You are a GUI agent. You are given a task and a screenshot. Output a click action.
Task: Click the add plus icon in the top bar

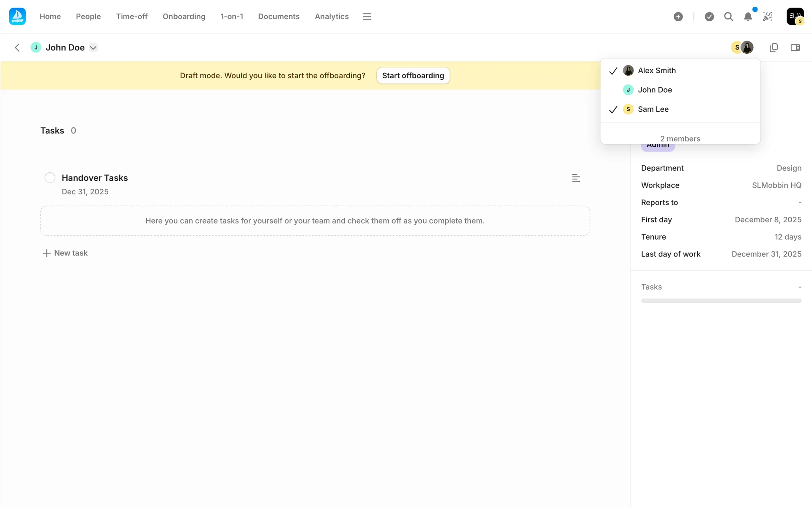[x=678, y=17]
